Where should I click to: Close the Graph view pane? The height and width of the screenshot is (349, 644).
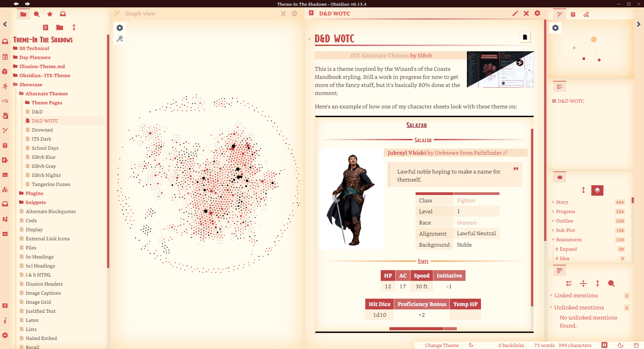[x=283, y=14]
